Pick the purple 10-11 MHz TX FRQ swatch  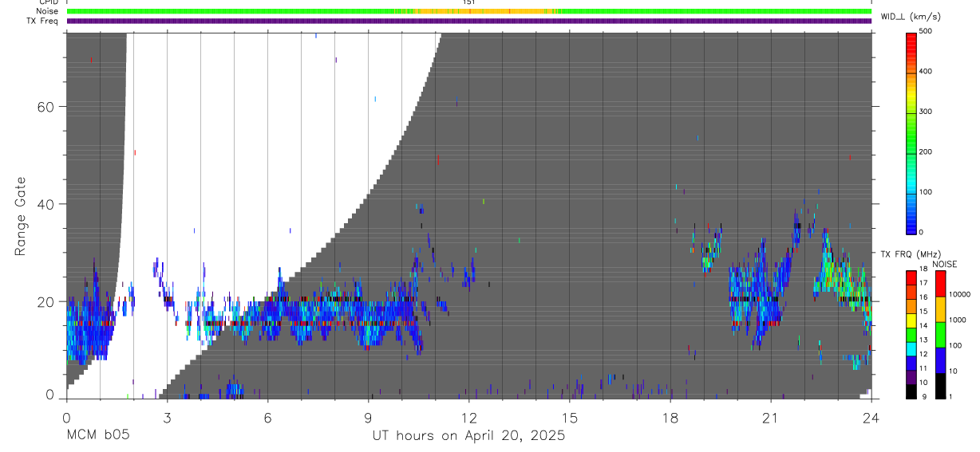click(x=911, y=377)
